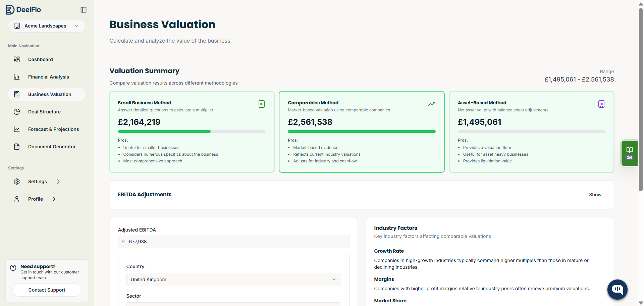Click the £2,164,219 valuation amount
This screenshot has width=644, height=306.
pyautogui.click(x=139, y=122)
